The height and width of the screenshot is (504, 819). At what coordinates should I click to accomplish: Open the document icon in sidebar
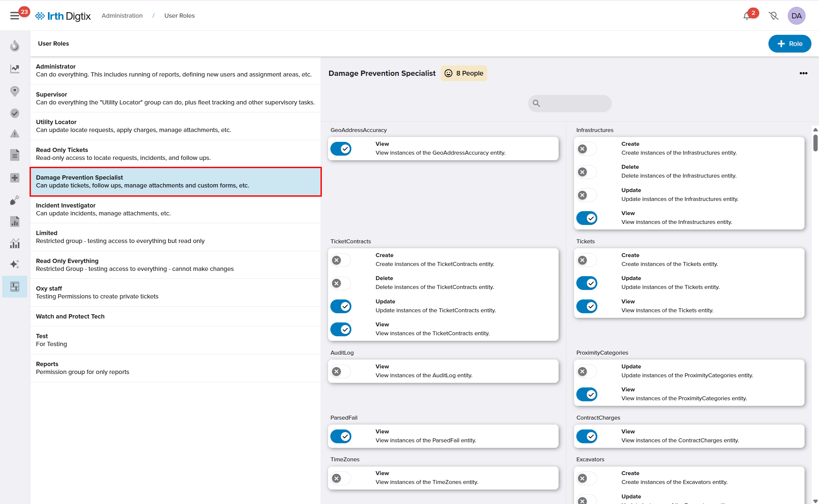[15, 155]
